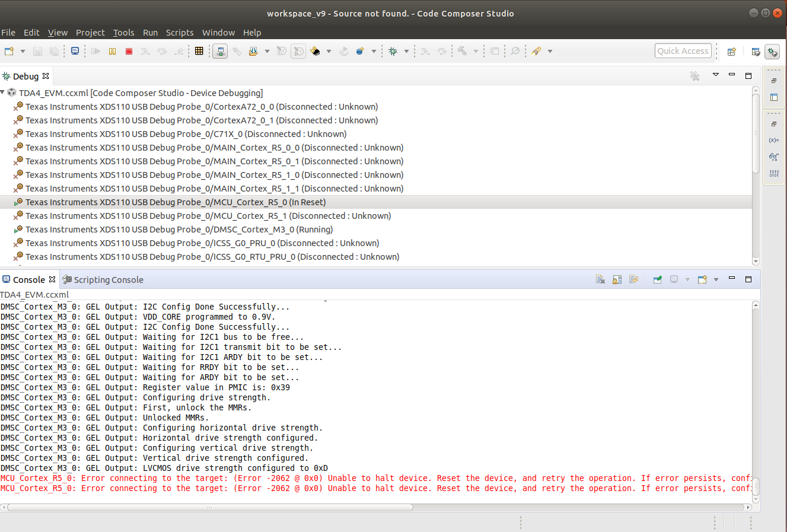Image resolution: width=787 pixels, height=532 pixels.
Task: Toggle the Console word wrap icon
Action: pyautogui.click(x=633, y=279)
